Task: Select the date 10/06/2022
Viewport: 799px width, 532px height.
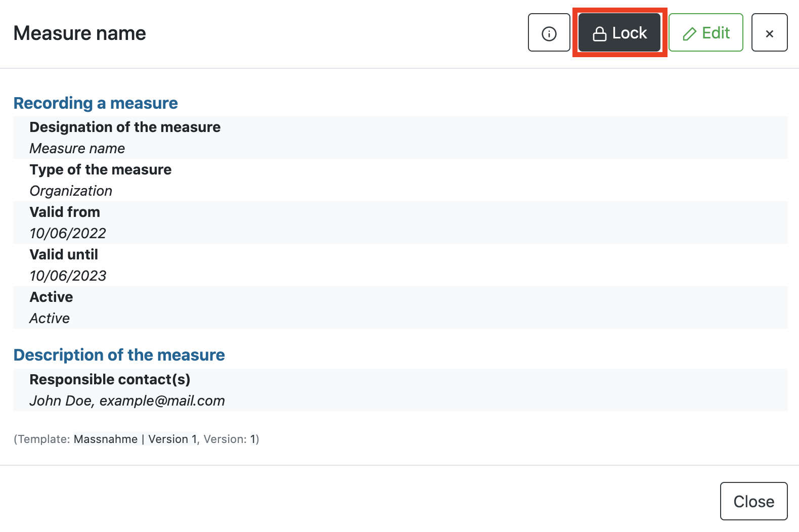Action: pos(68,233)
